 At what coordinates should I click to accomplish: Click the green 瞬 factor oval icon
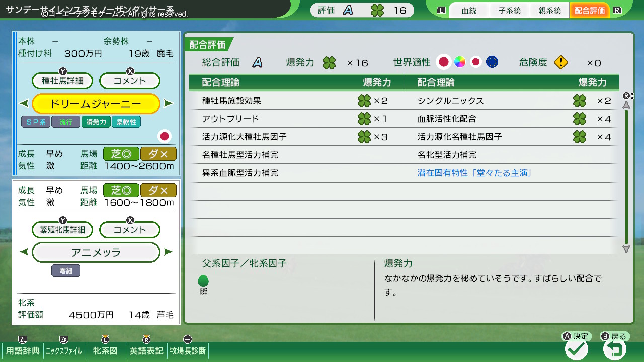point(203,281)
